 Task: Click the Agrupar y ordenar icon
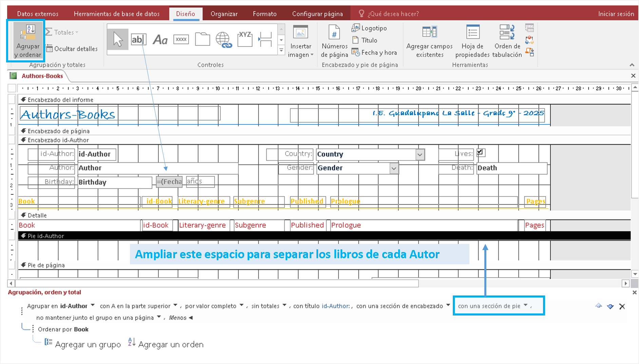tap(27, 41)
